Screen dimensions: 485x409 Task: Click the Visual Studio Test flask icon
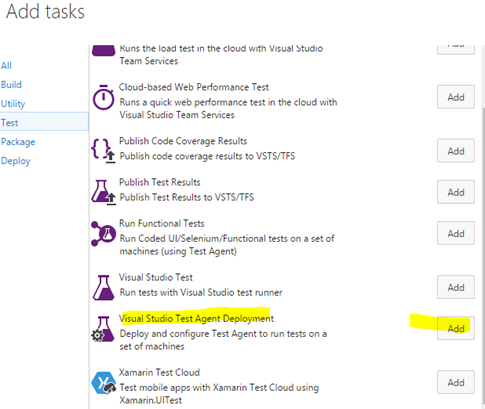click(103, 287)
